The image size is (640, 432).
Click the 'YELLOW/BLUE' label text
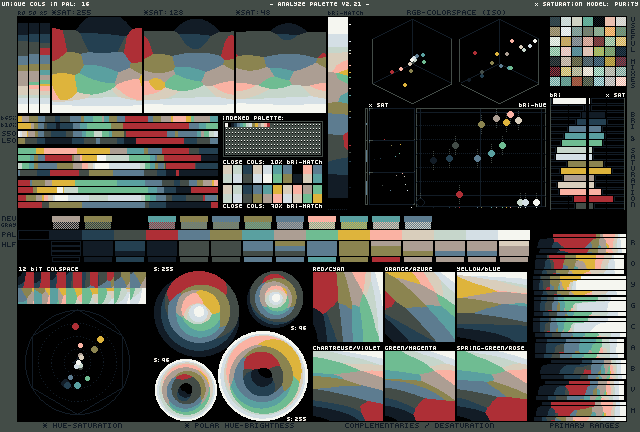[478, 269]
